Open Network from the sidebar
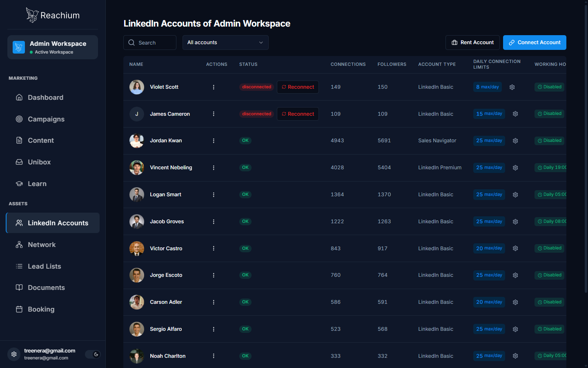 click(53, 245)
